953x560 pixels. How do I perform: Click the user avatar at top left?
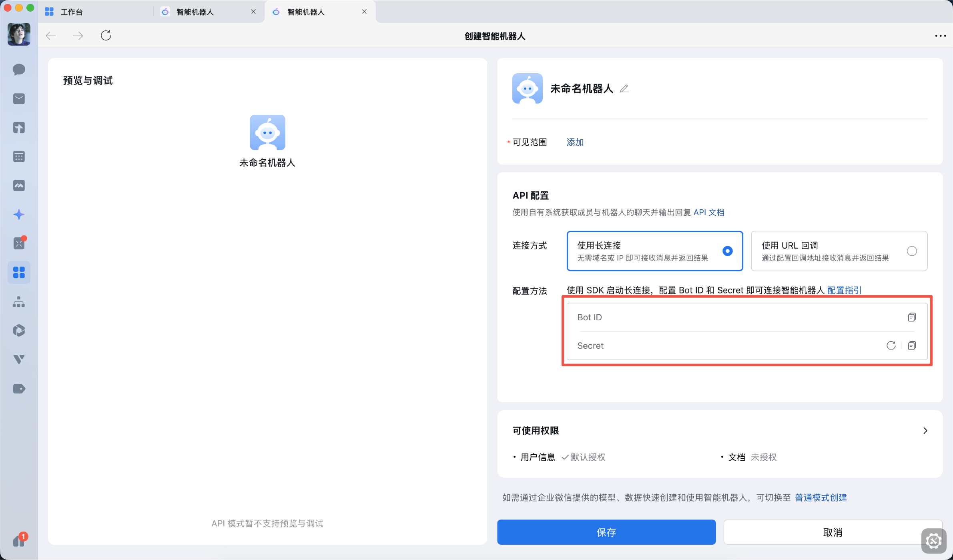[x=19, y=34]
